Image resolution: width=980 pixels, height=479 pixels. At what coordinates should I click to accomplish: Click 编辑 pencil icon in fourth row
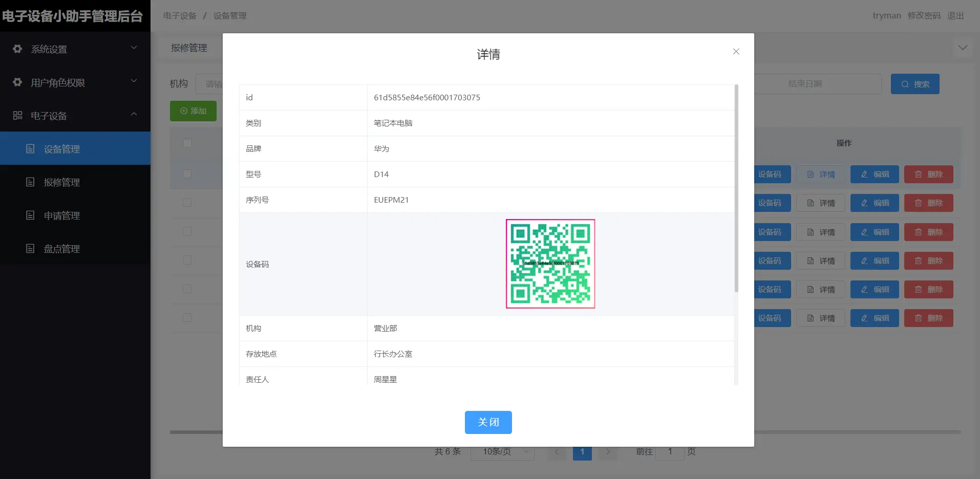[x=864, y=260]
